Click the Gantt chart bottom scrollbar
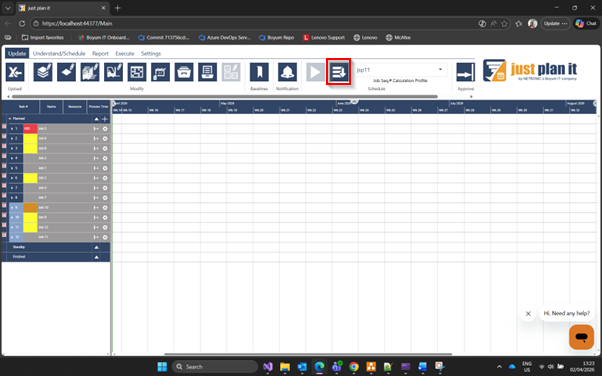This screenshot has width=602, height=376. point(308,354)
